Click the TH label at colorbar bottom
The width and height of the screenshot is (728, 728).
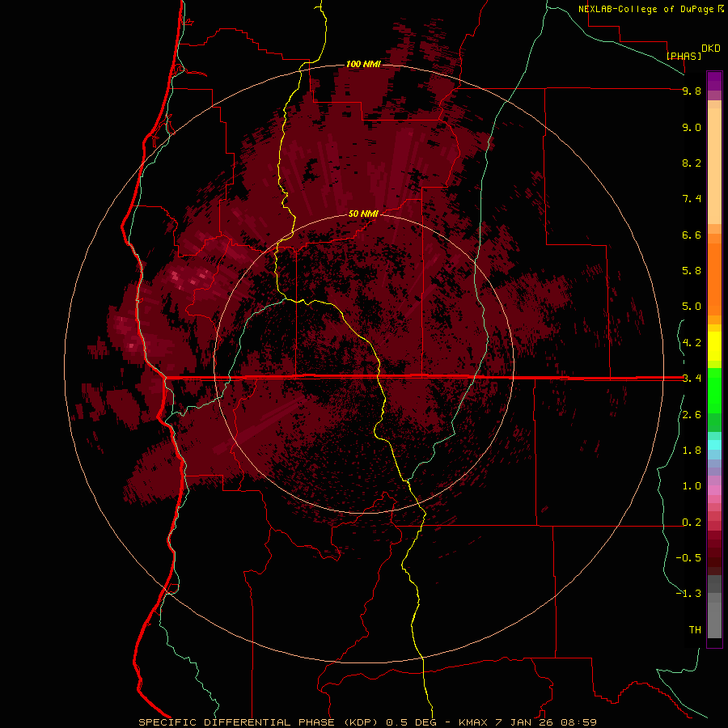(x=695, y=629)
